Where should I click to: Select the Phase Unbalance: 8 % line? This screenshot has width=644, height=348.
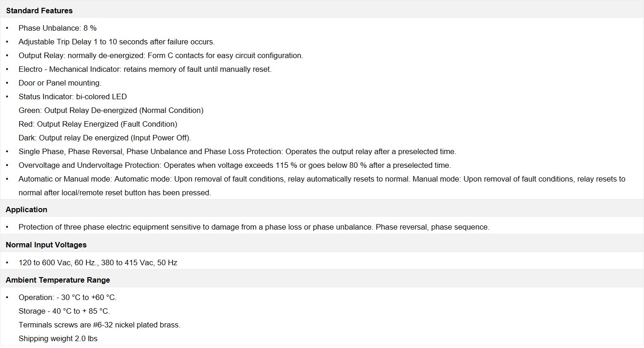coord(58,28)
